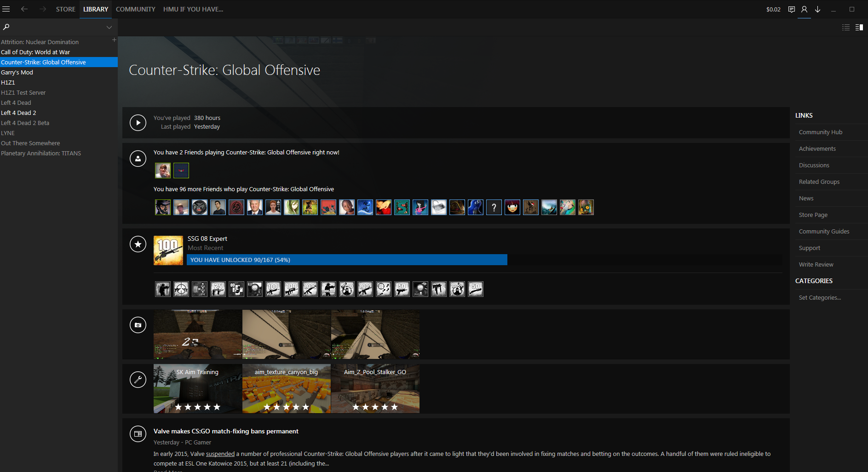Open the Achievements link
This screenshot has height=472, width=868.
pyautogui.click(x=817, y=148)
